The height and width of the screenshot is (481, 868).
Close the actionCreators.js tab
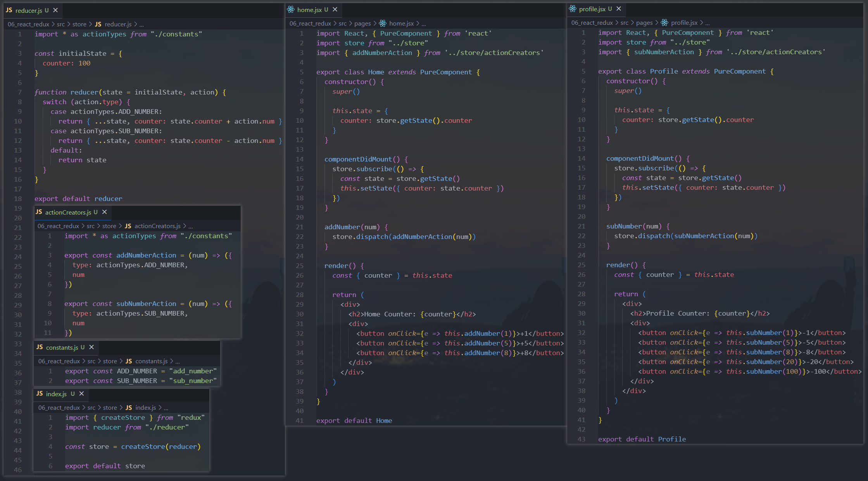click(104, 212)
